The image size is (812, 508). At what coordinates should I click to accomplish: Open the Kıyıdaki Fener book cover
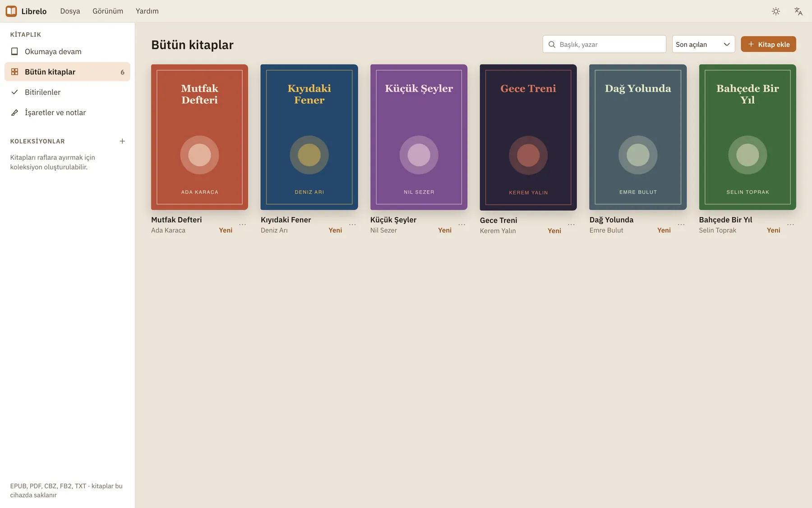(309, 137)
